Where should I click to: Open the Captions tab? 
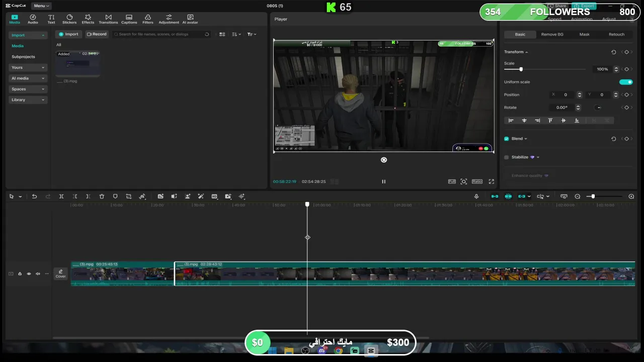pos(129,19)
